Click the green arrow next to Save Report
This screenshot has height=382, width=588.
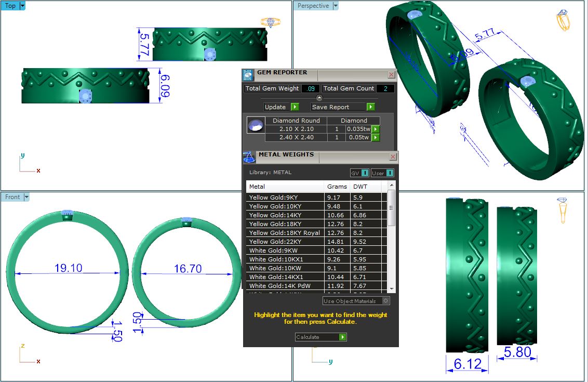coord(370,107)
